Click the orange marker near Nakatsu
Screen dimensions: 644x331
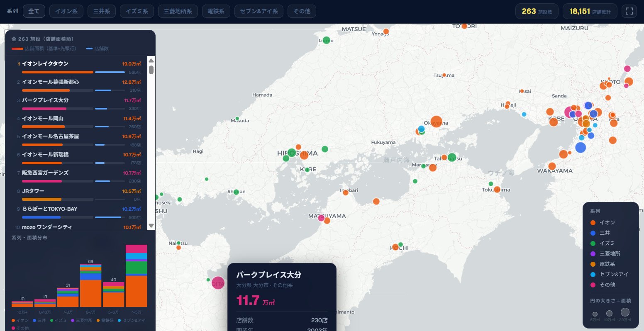coord(178,248)
